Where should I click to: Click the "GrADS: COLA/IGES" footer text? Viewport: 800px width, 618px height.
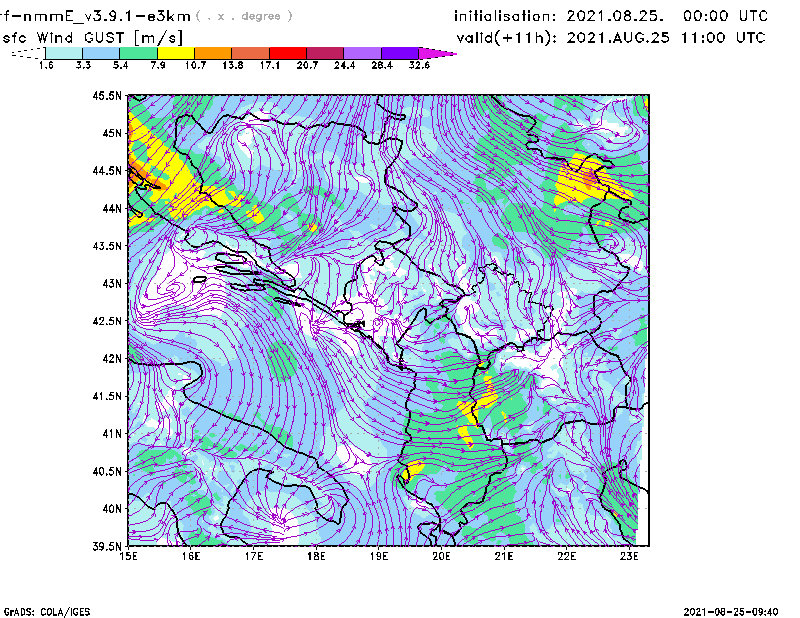[47, 612]
